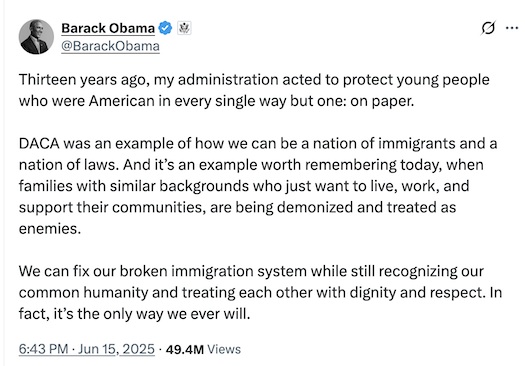The height and width of the screenshot is (366, 525).
Task: Click the line starting 'common humanity and treating'
Action: (260, 293)
